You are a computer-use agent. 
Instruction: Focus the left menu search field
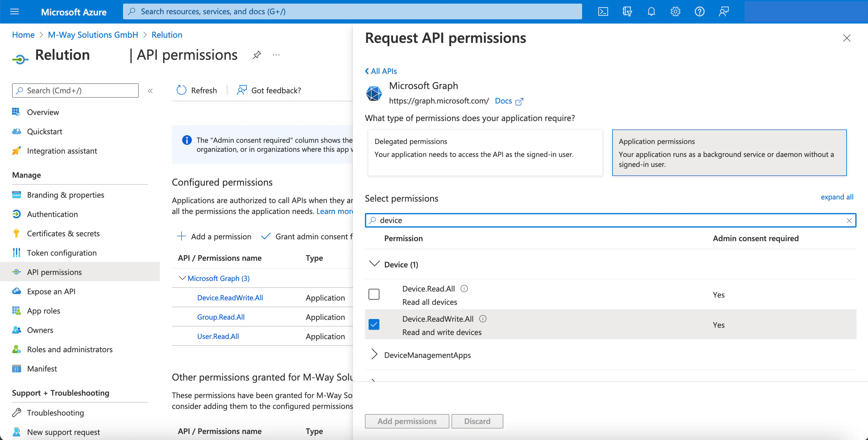(x=75, y=90)
